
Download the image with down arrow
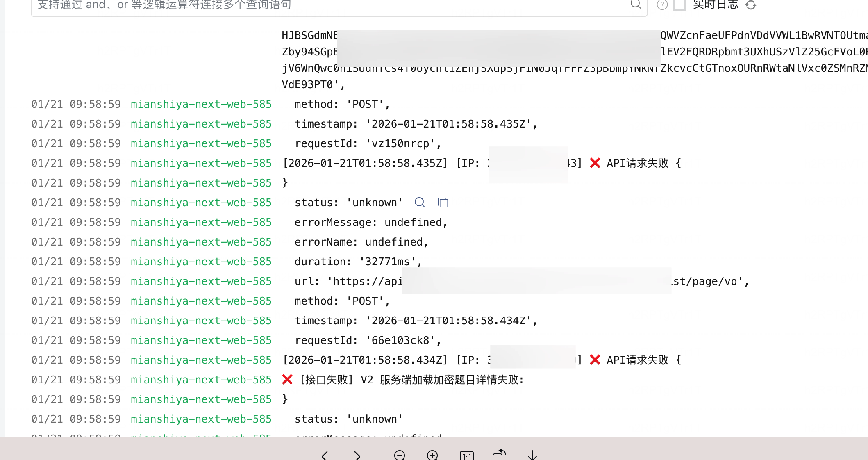[x=532, y=455]
